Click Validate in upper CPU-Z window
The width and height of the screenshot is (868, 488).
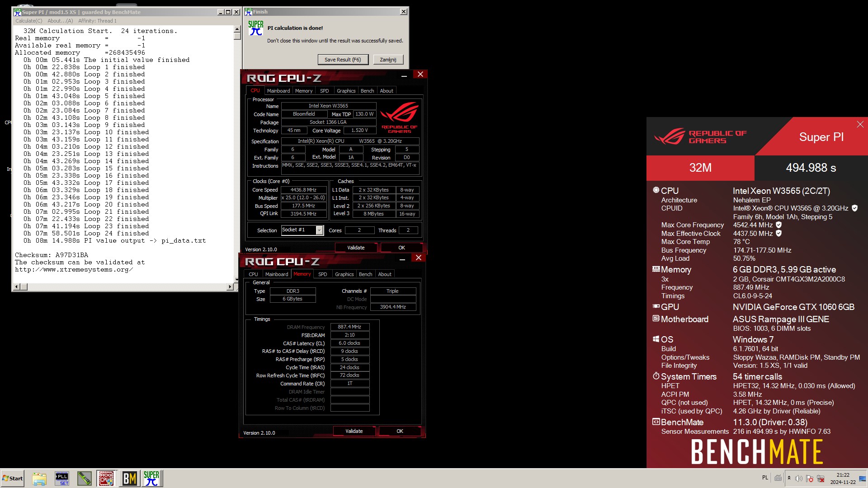click(x=356, y=248)
